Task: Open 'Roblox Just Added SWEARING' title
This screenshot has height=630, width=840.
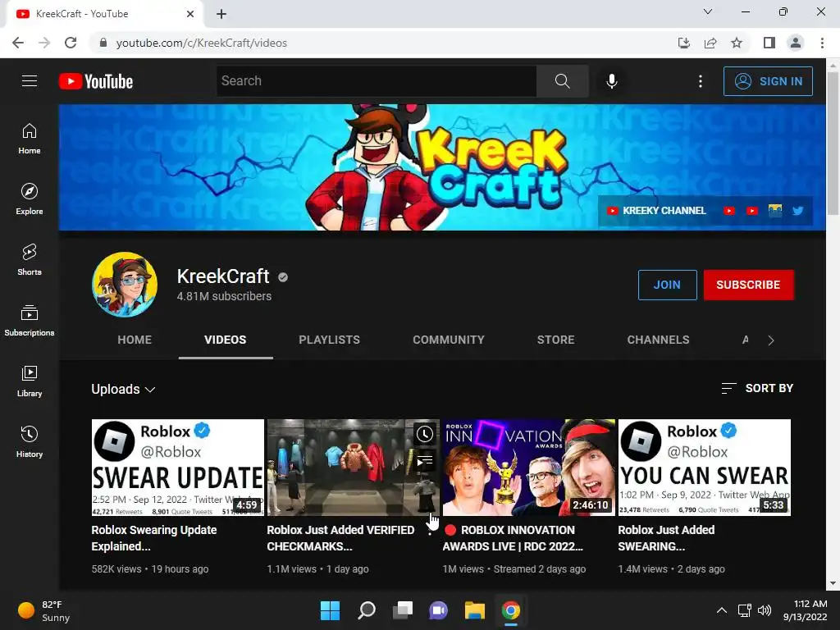Action: 666,538
